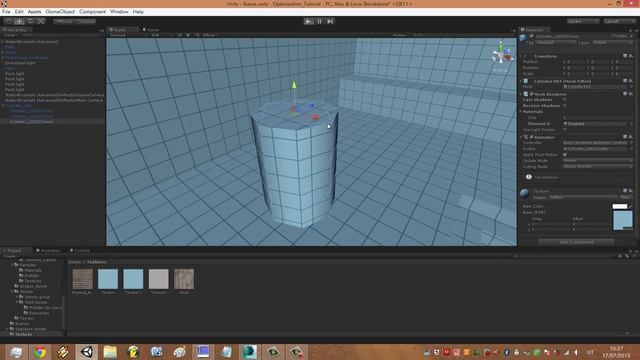Image resolution: width=640 pixels, height=360 pixels.
Task: Open the Static dropdown arrow
Action: (x=631, y=36)
